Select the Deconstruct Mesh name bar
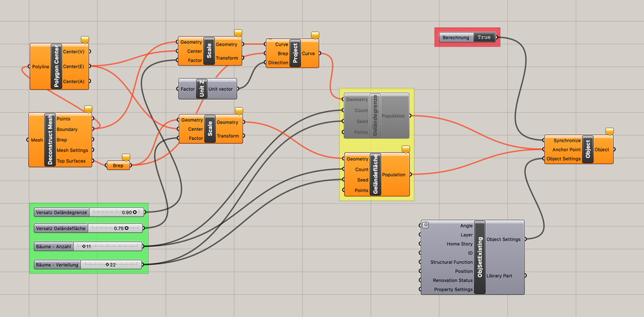The height and width of the screenshot is (317, 644). 50,140
